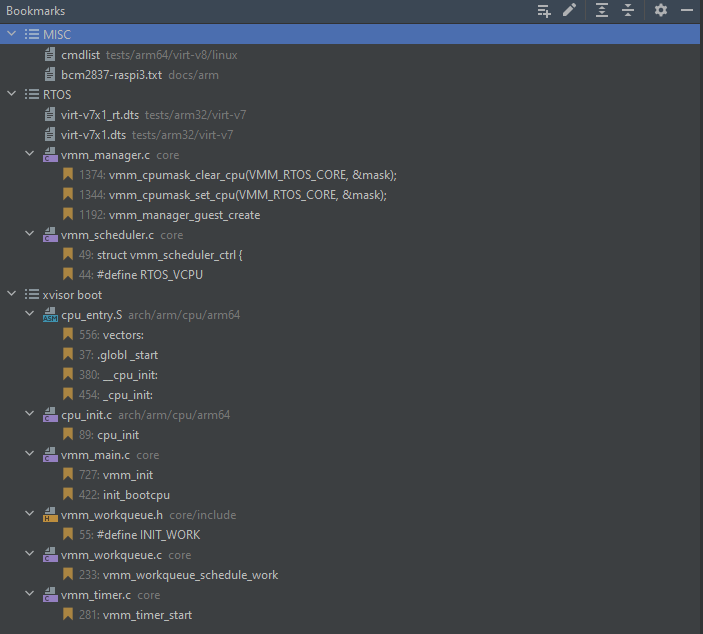Select the cmdlist bookmark entry
This screenshot has width=703, height=634.
pos(82,55)
